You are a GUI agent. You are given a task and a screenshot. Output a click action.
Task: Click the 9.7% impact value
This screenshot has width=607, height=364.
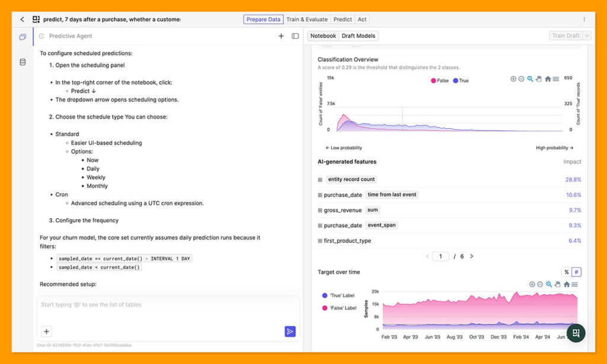[575, 210]
